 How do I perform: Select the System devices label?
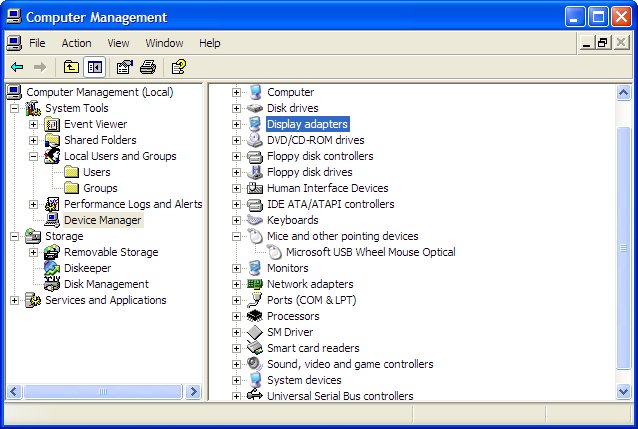click(304, 380)
